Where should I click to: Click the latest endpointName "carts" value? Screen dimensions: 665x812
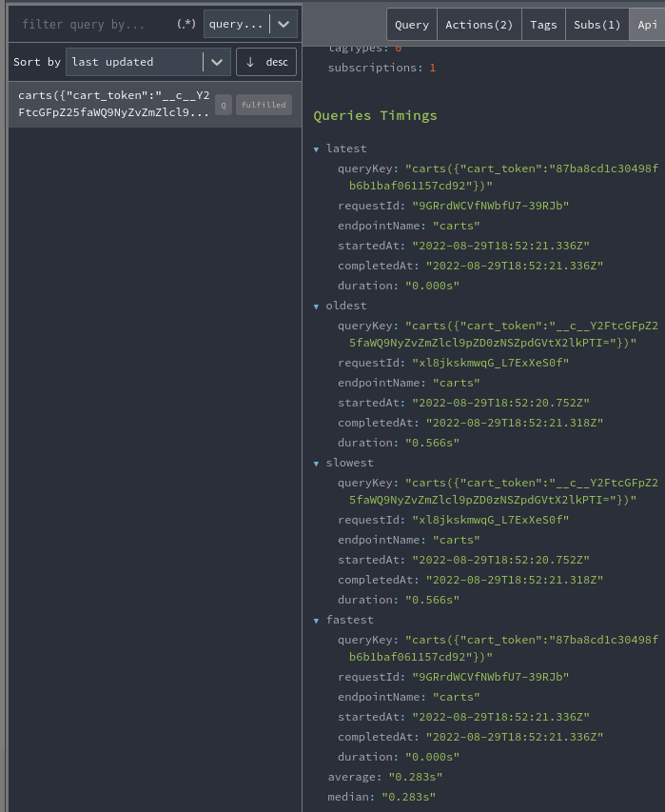(x=457, y=226)
